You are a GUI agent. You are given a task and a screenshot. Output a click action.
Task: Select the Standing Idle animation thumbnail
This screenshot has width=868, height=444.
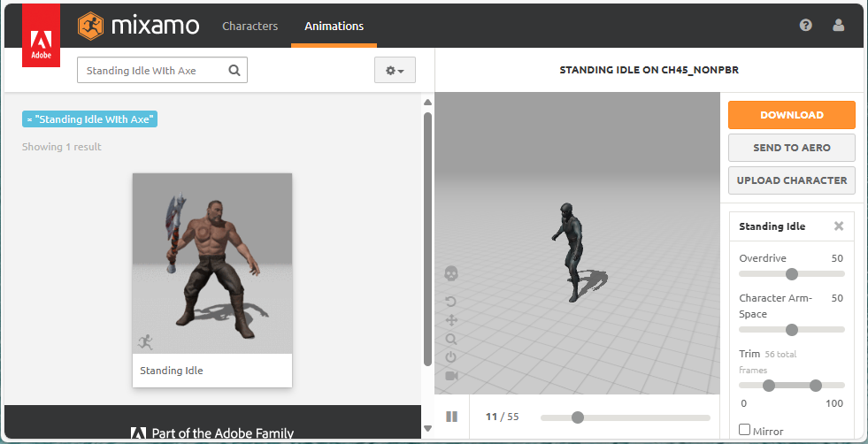pos(212,263)
